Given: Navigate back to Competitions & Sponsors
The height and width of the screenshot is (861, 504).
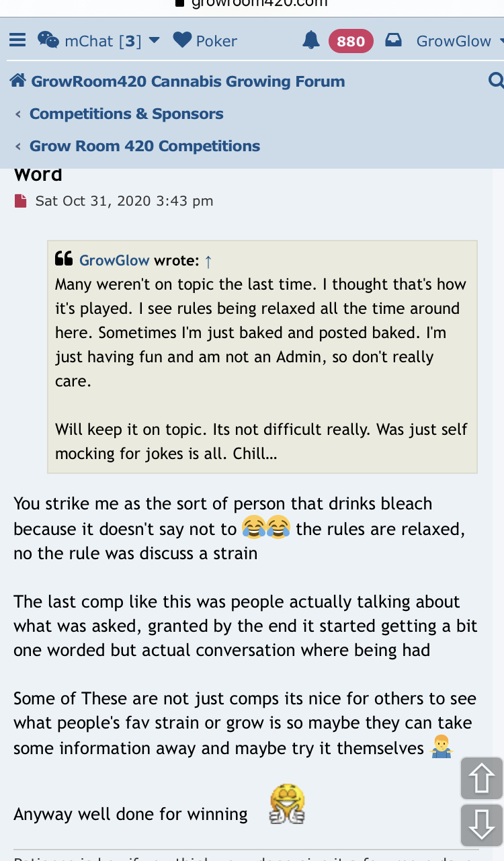Looking at the screenshot, I should [126, 114].
